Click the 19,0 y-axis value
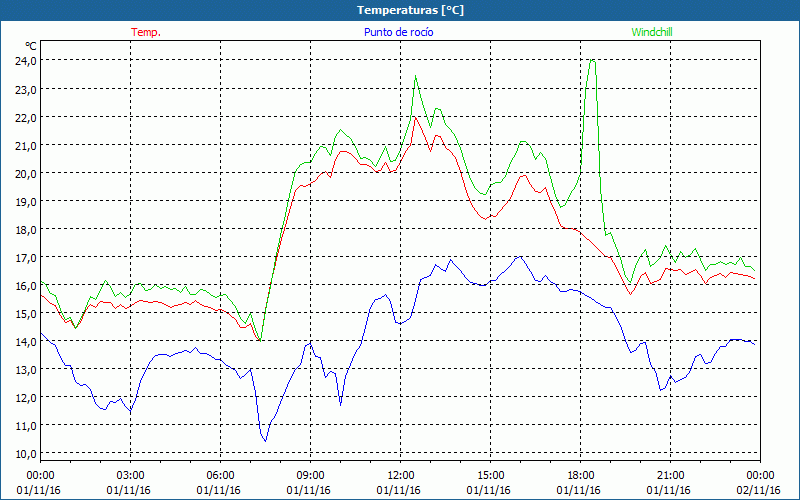Screen dimensions: 800x500 click(x=27, y=202)
